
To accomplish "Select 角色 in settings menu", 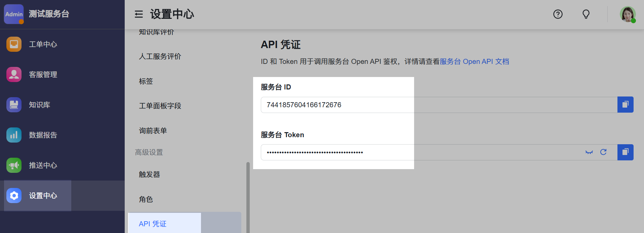I will coord(146,199).
